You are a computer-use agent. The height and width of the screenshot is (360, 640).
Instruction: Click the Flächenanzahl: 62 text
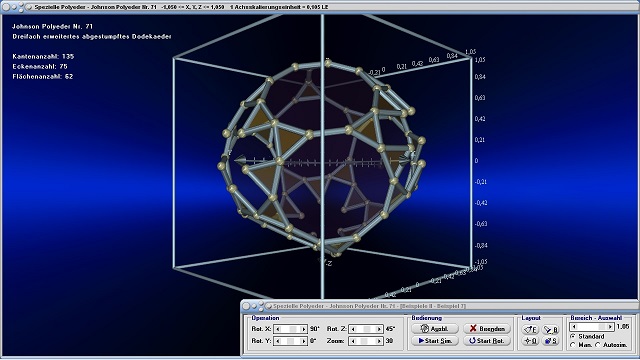(x=43, y=76)
